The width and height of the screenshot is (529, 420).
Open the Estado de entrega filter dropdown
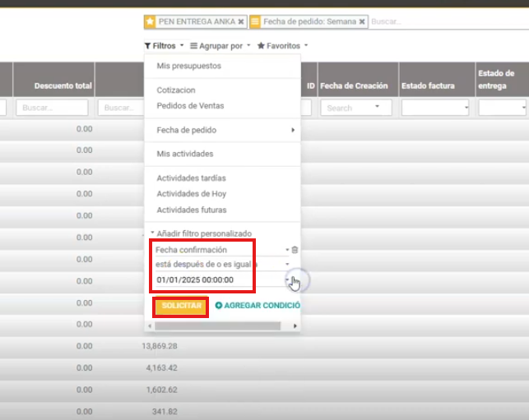click(502, 108)
